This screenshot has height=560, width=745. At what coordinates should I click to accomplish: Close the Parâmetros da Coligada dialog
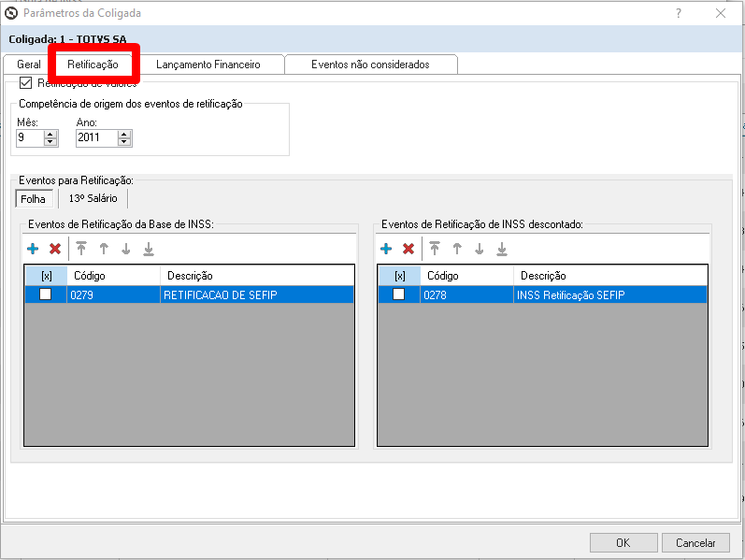tap(721, 13)
